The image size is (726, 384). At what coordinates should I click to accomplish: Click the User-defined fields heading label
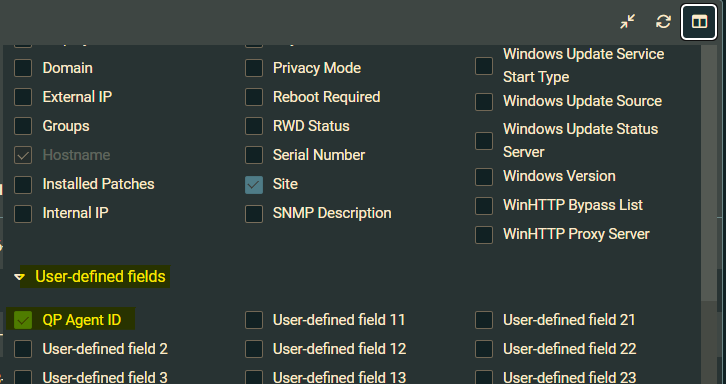pyautogui.click(x=100, y=277)
